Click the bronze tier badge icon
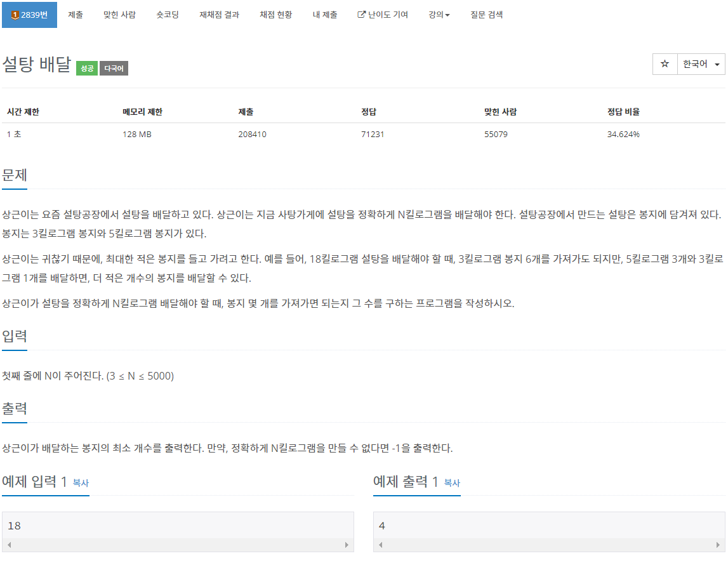 coord(15,15)
